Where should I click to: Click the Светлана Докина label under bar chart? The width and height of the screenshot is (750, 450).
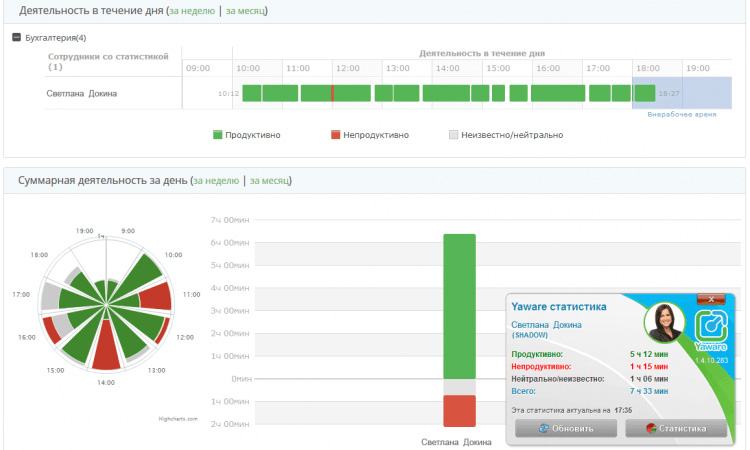pos(456,442)
